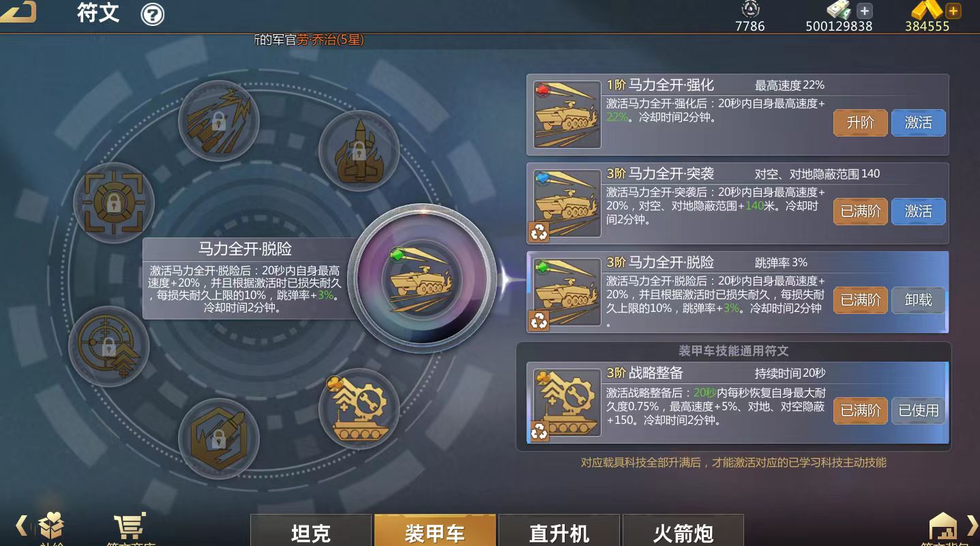The height and width of the screenshot is (546, 980).
Task: Click the central armored vehicle rune icon
Action: (425, 278)
